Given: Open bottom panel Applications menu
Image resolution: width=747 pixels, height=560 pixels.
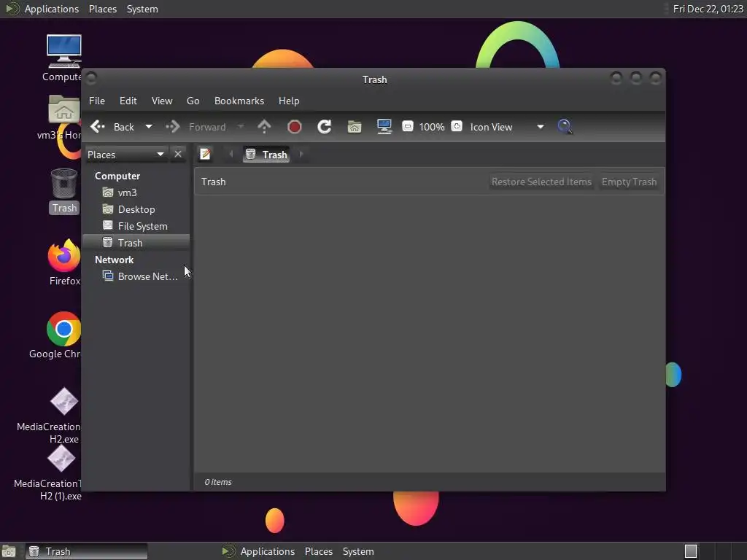Looking at the screenshot, I should click(x=267, y=551).
